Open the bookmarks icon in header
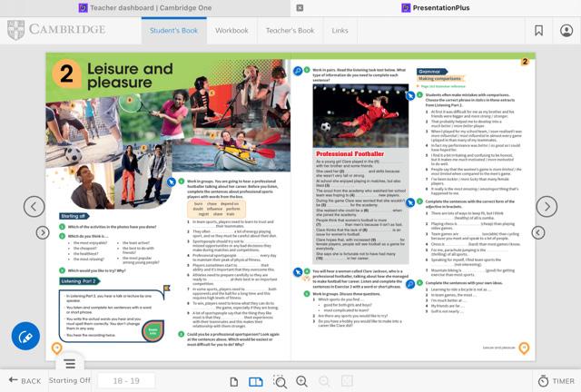Viewport: 581px width, 392px height. click(x=538, y=30)
